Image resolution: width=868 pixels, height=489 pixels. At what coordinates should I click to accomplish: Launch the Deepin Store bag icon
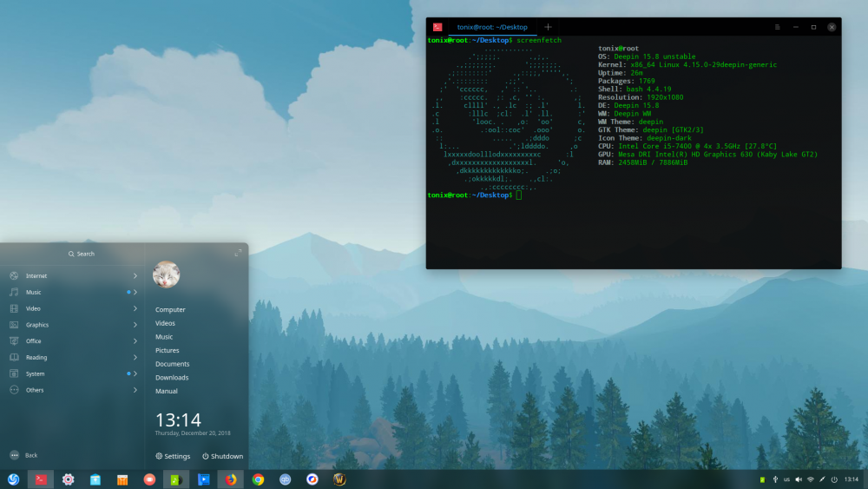click(95, 479)
